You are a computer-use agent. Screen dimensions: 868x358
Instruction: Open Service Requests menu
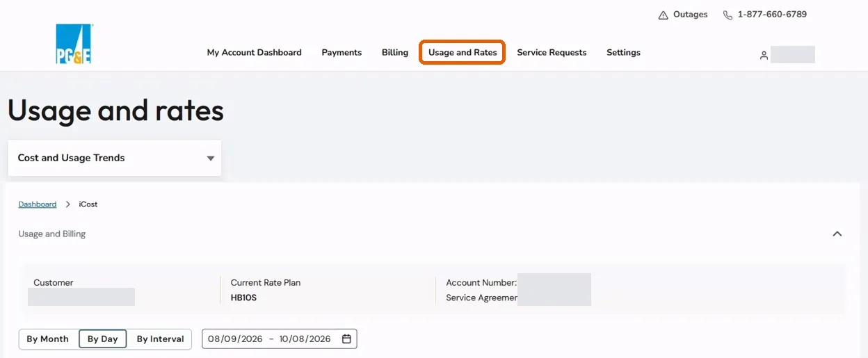552,53
